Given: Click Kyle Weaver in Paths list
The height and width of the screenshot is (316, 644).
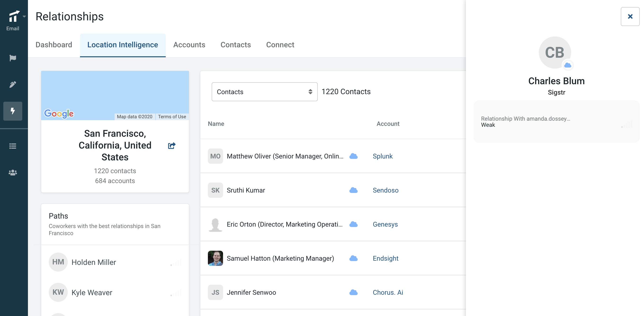Looking at the screenshot, I should (92, 293).
